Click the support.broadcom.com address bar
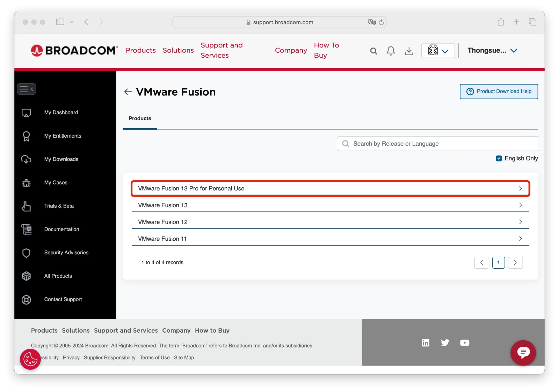Screen dimensions: 559x392 (279, 22)
